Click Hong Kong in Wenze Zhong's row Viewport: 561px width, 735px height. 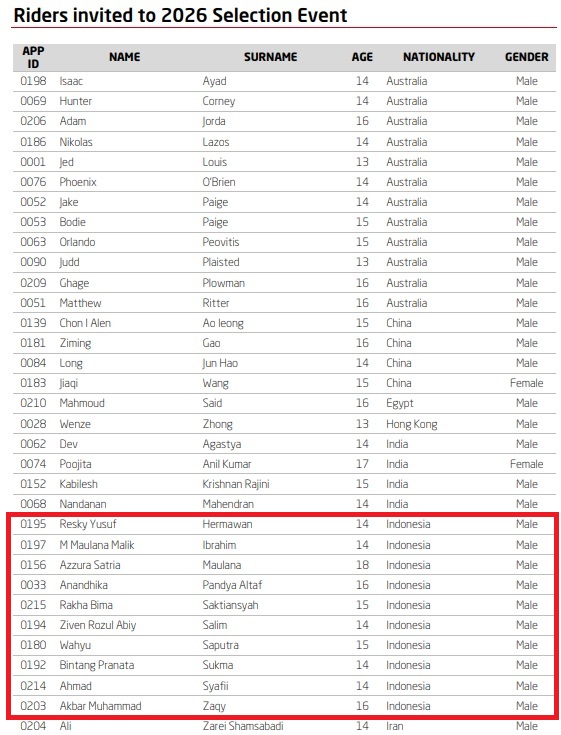(x=411, y=424)
